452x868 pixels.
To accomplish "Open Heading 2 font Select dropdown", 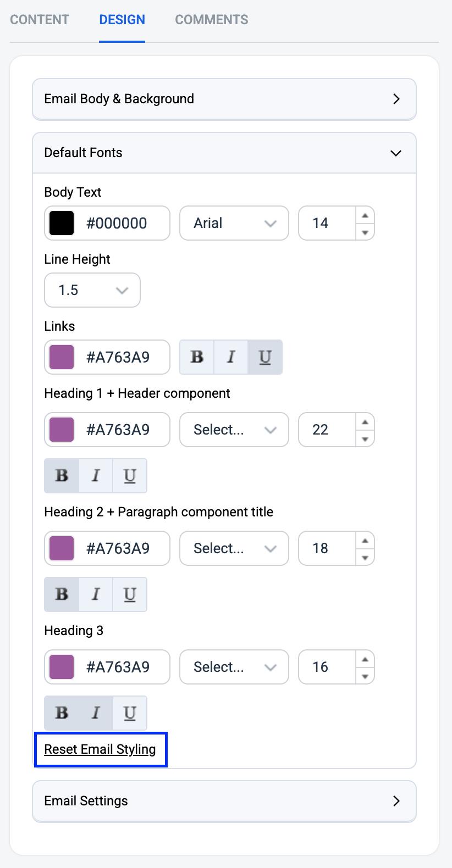I will pos(234,548).
